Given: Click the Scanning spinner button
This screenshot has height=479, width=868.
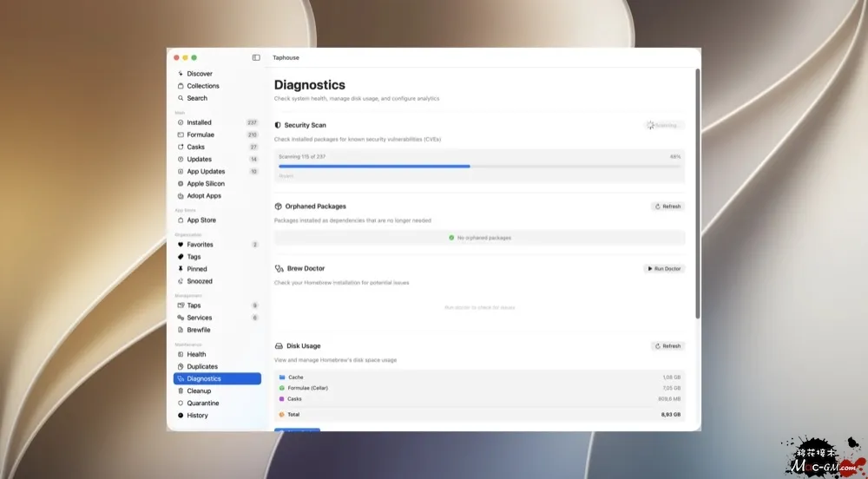Looking at the screenshot, I should [664, 125].
